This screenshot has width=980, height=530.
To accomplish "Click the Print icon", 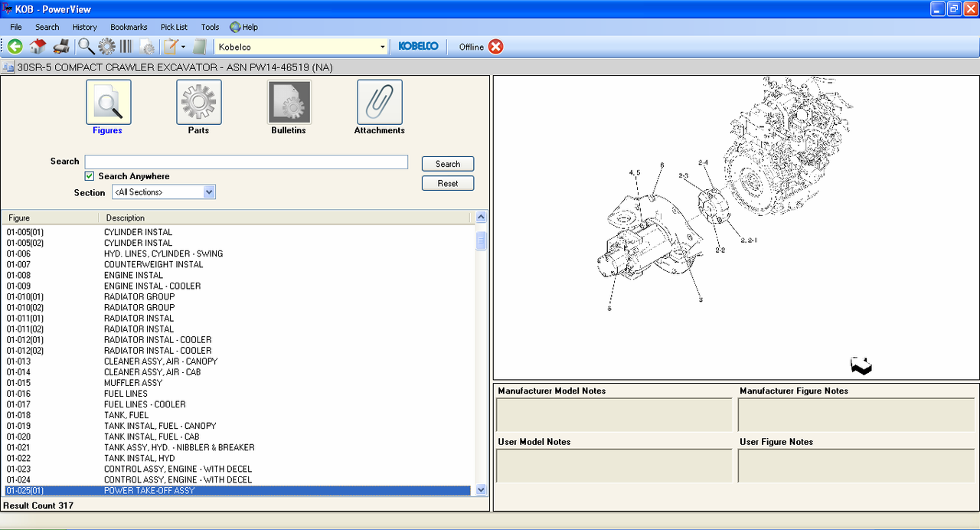I will [61, 47].
